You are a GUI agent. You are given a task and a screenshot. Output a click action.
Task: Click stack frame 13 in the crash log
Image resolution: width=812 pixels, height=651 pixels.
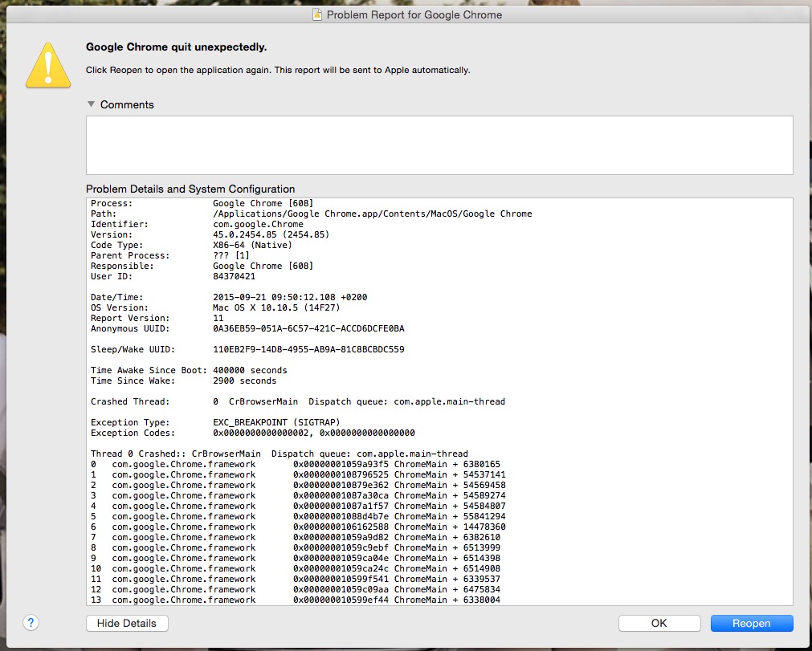296,600
